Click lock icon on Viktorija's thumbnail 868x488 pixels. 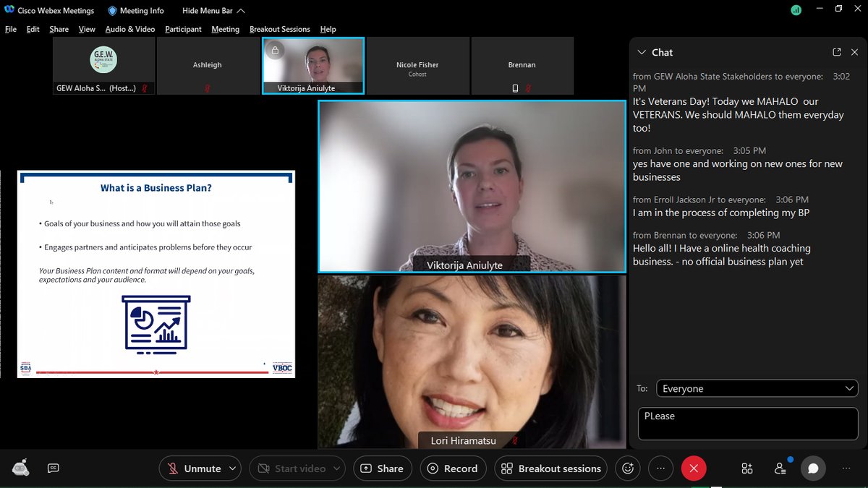pos(273,51)
